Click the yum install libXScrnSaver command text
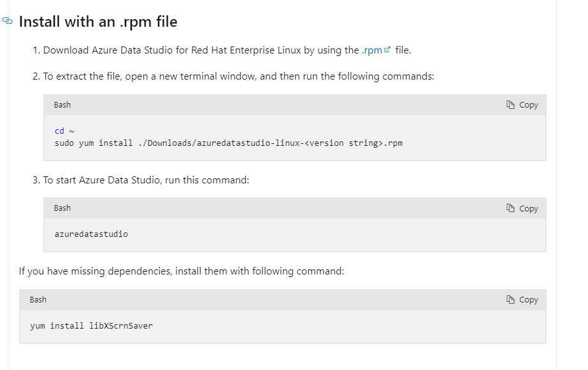 pyautogui.click(x=91, y=326)
